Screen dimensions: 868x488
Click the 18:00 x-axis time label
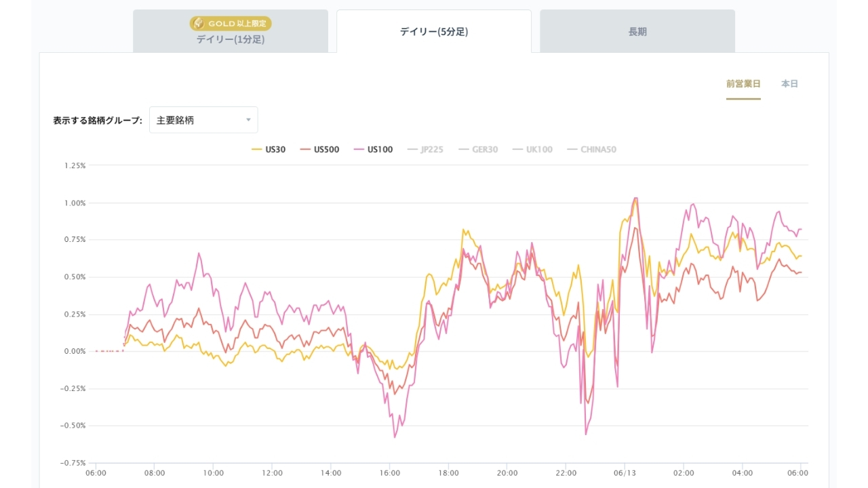pos(449,472)
